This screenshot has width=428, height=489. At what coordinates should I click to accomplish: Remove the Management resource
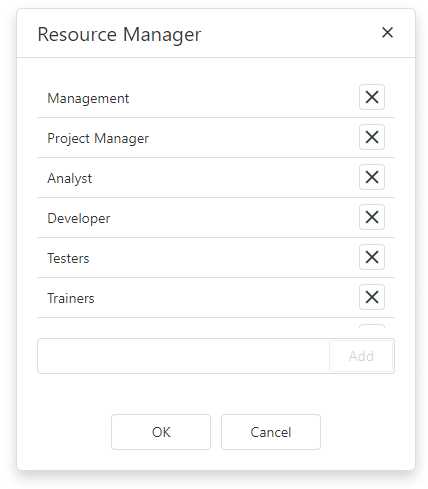coord(372,97)
